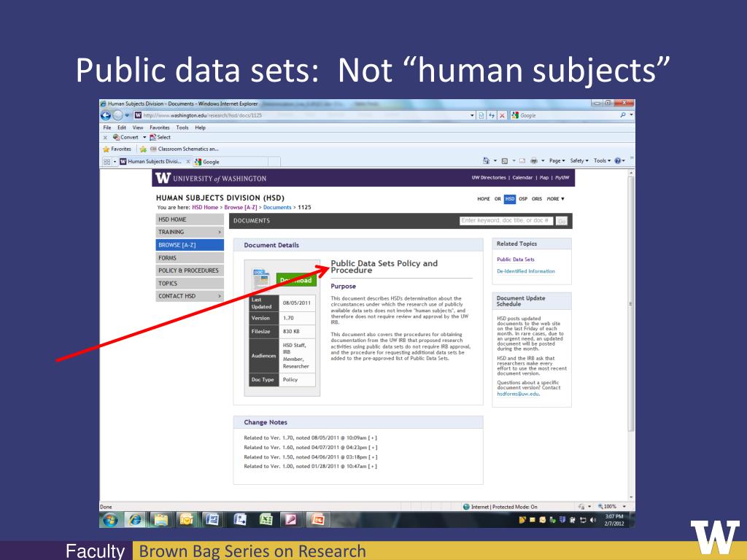Switch to the Human Subjects Division tab
The image size is (747, 560).
[152, 161]
